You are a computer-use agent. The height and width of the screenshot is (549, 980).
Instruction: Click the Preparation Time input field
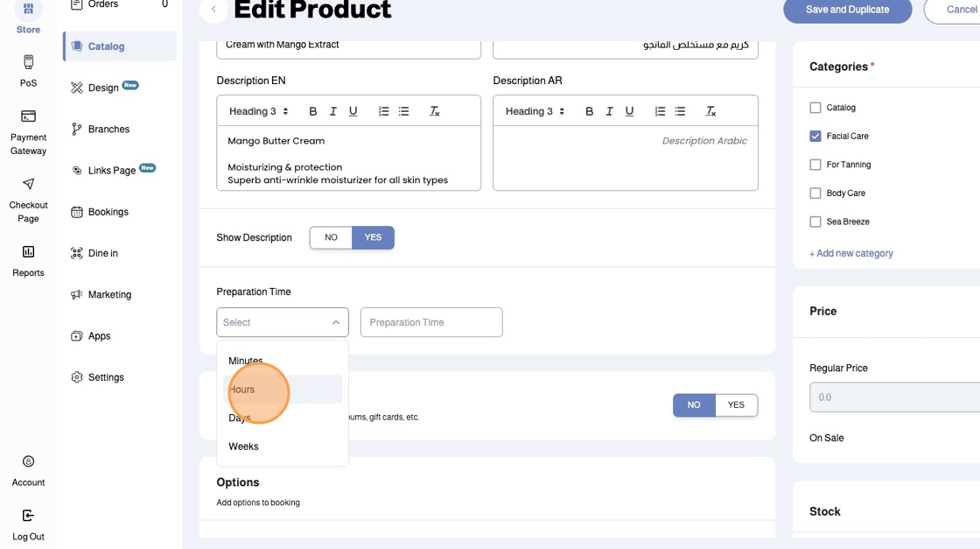[431, 322]
